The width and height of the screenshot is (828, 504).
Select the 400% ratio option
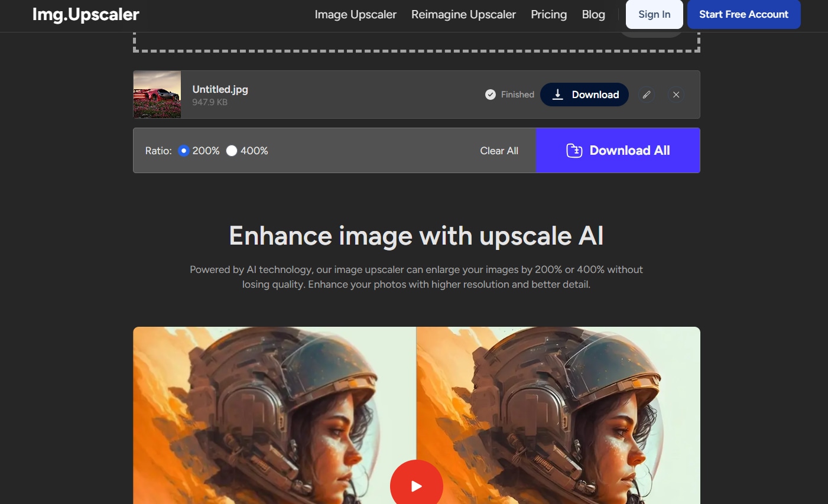pyautogui.click(x=232, y=151)
